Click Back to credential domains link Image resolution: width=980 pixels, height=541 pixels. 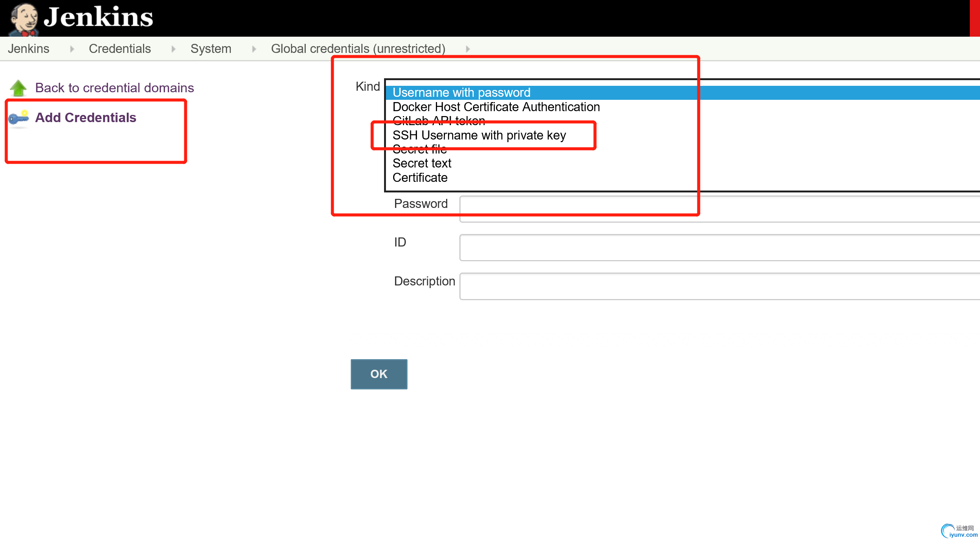click(115, 88)
